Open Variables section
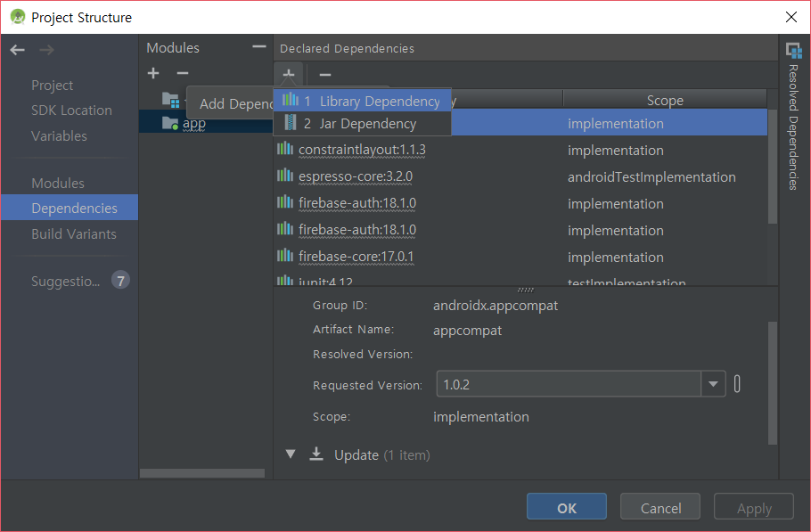 [x=59, y=136]
